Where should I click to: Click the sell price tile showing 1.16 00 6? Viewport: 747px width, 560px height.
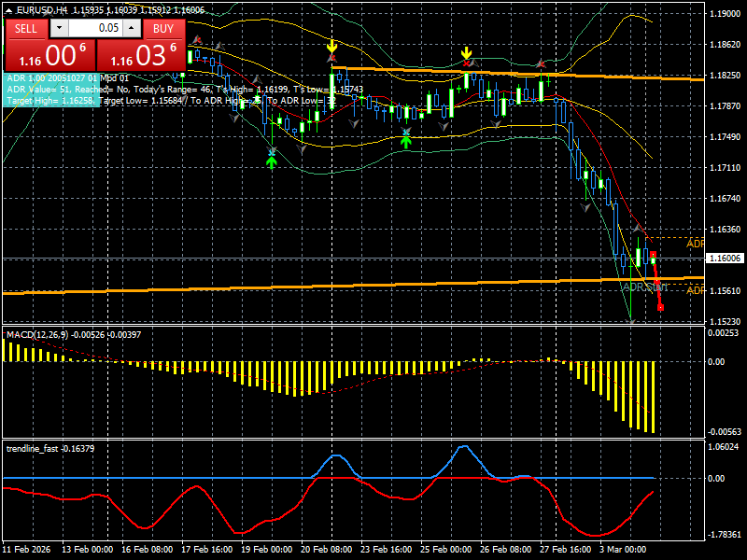(50, 55)
